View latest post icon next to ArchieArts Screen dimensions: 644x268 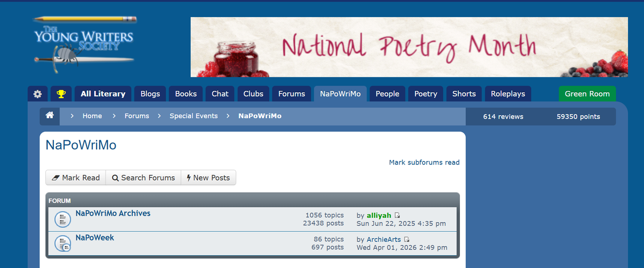click(x=407, y=240)
